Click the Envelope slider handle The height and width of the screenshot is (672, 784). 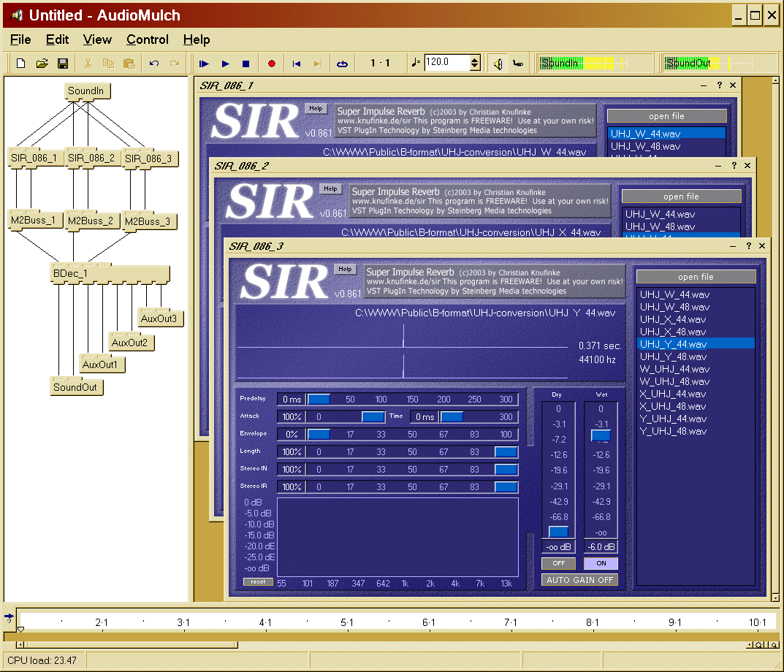319,434
